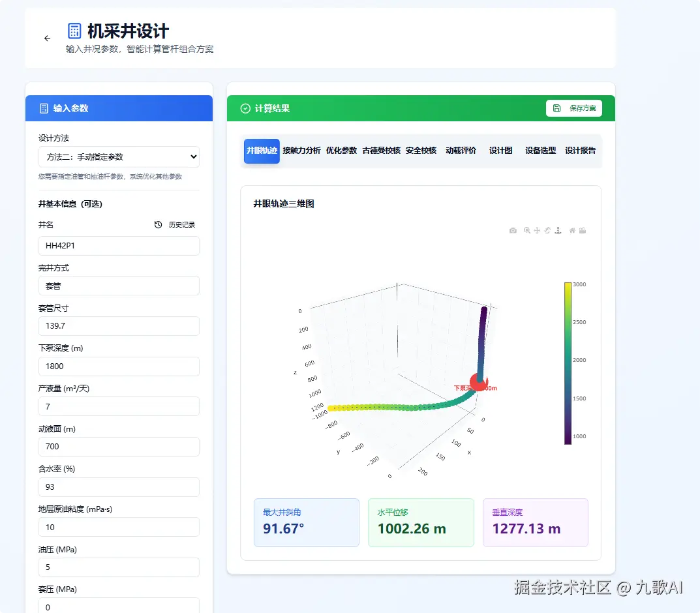The width and height of the screenshot is (700, 613).
Task: Open the 安全校核 tab
Action: (x=421, y=151)
